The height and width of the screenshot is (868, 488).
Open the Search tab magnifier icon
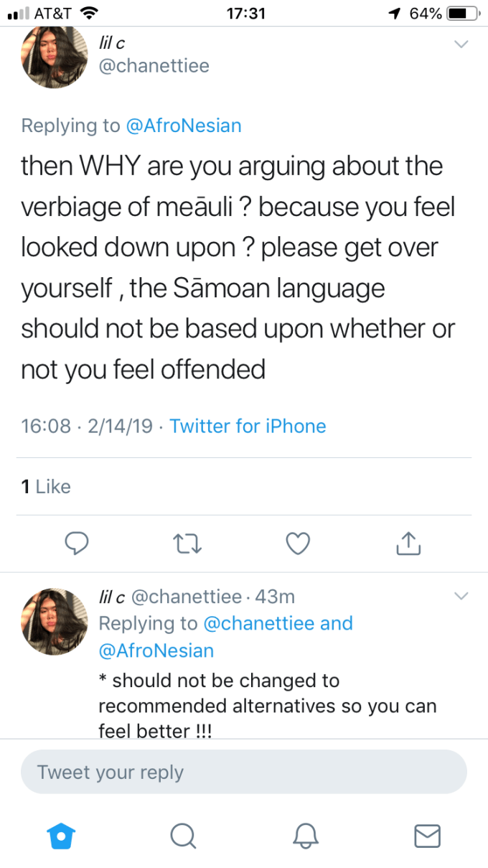pyautogui.click(x=183, y=835)
